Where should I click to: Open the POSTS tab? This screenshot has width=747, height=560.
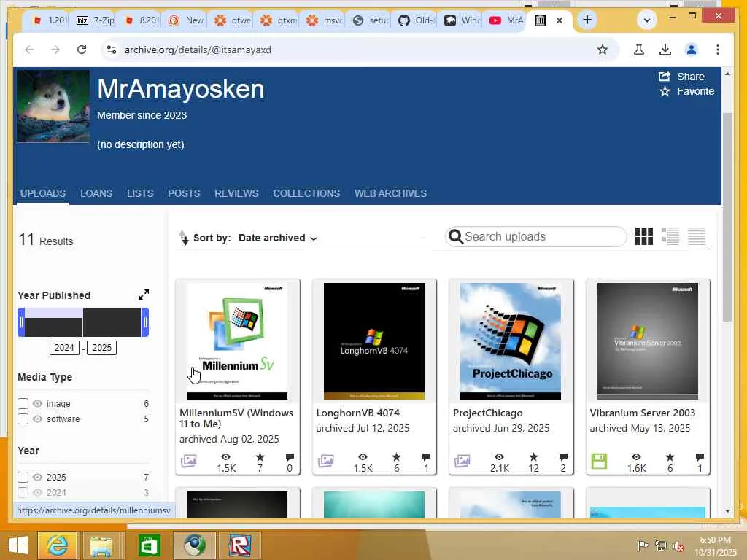pyautogui.click(x=184, y=193)
